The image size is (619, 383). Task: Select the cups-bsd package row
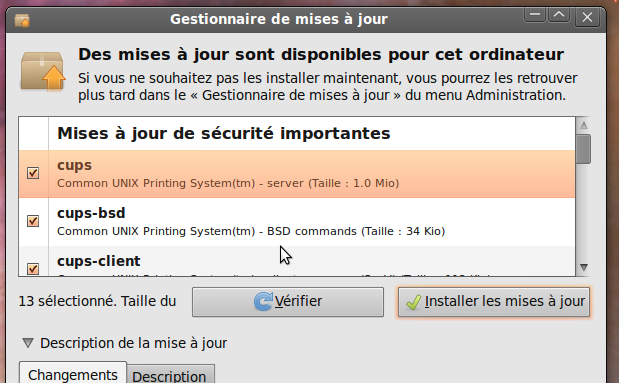[x=297, y=222]
